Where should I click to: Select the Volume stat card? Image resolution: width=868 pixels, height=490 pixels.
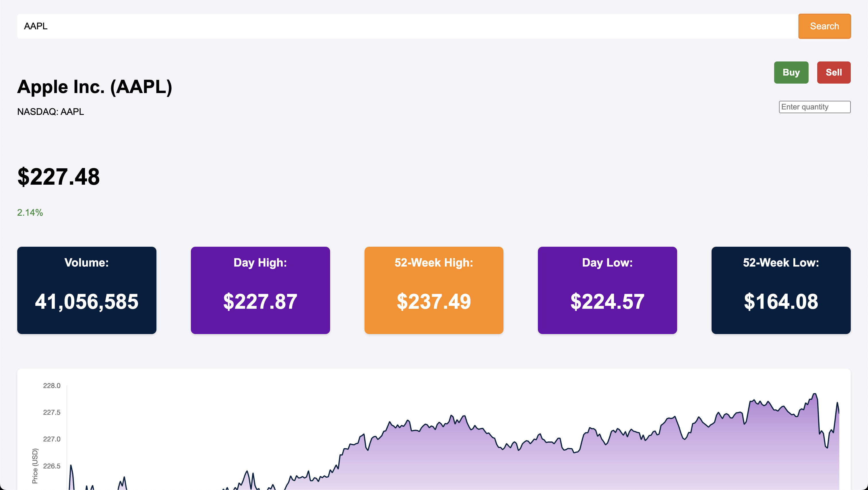(x=87, y=290)
